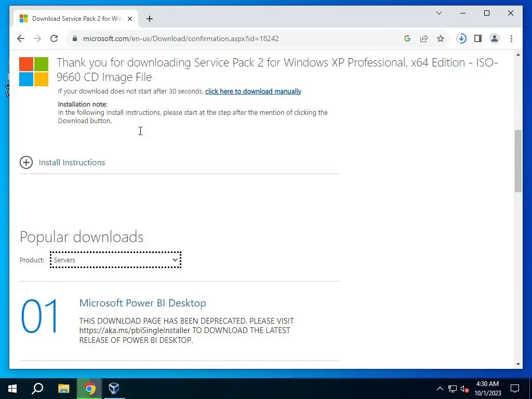This screenshot has height=399, width=532.
Task: Maximize the Chrome window
Action: 486,13
